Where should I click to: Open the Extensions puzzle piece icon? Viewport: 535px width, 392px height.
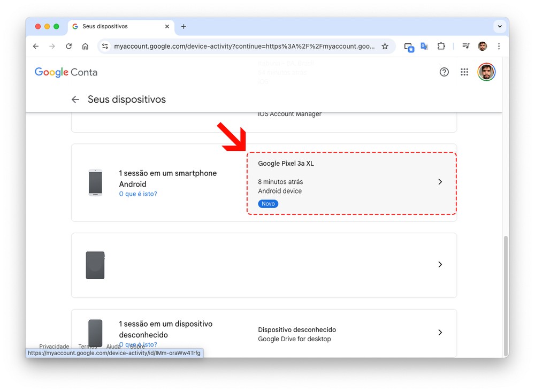441,47
